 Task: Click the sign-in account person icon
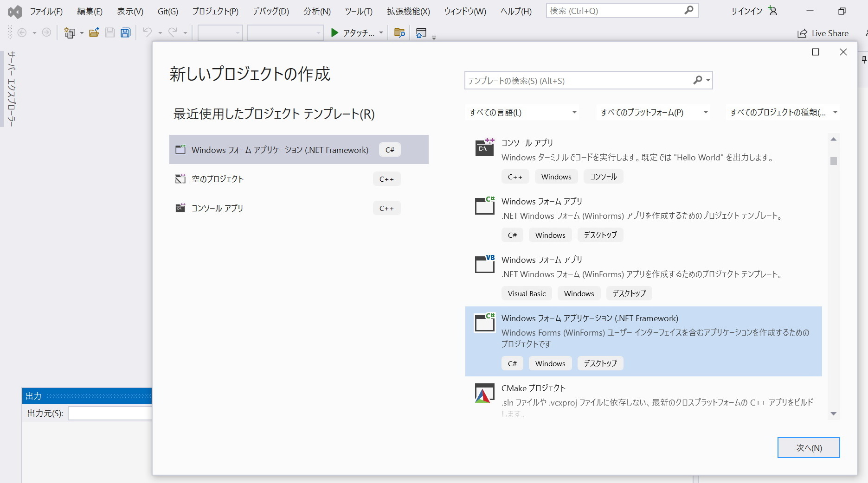772,11
